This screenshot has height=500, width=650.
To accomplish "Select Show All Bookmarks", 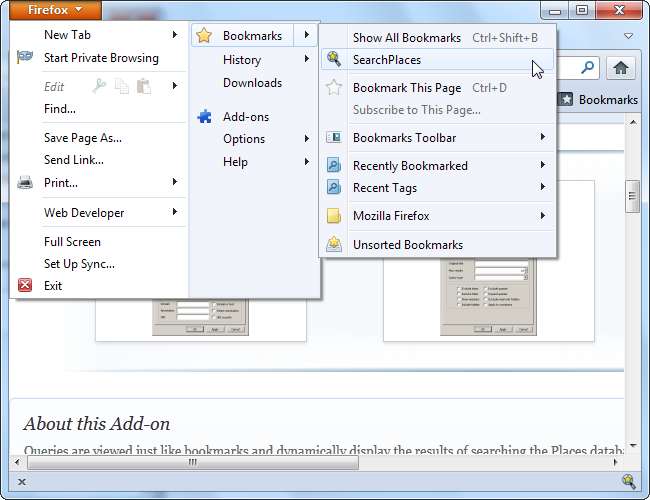I will click(437, 38).
